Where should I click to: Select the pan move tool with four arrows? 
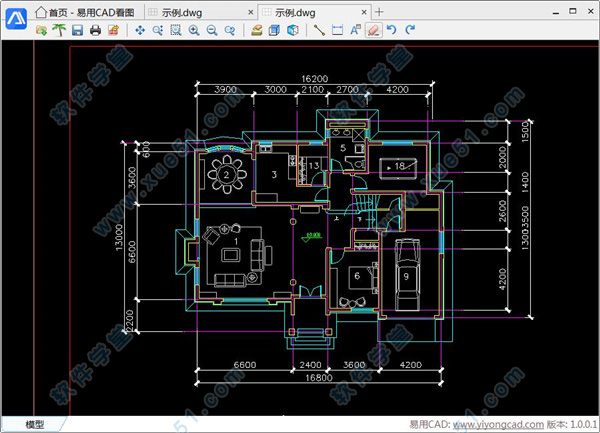(140, 31)
